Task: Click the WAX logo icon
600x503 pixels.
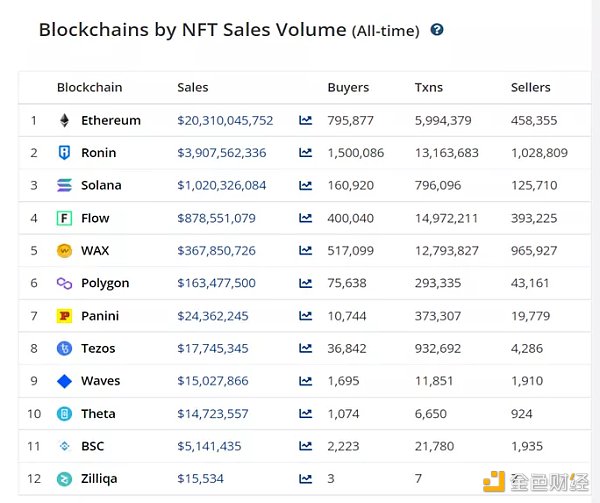Action: point(65,251)
